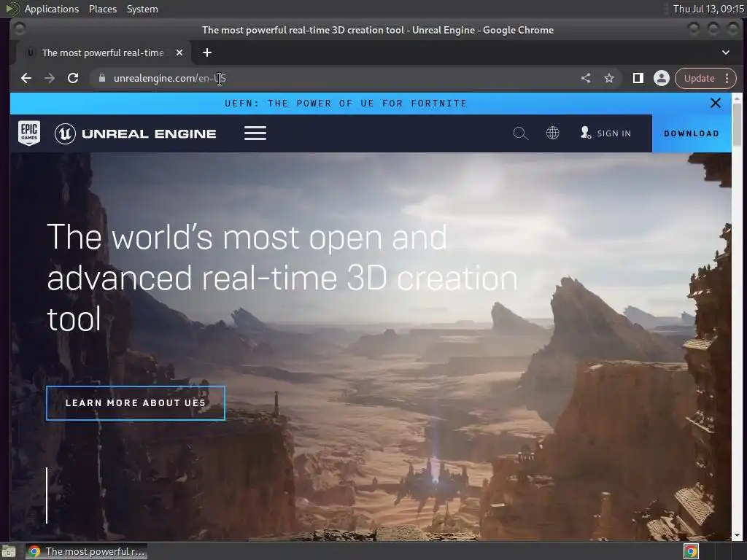Click the page vertical scrollbar thumb
This screenshot has height=560, width=747.
[737, 125]
